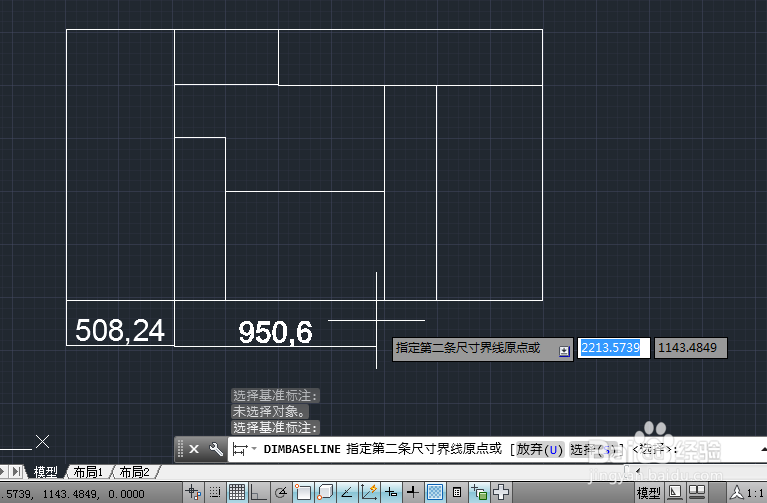Click horizontal scrollbar left arrow
The image size is (767, 503).
tap(638, 472)
